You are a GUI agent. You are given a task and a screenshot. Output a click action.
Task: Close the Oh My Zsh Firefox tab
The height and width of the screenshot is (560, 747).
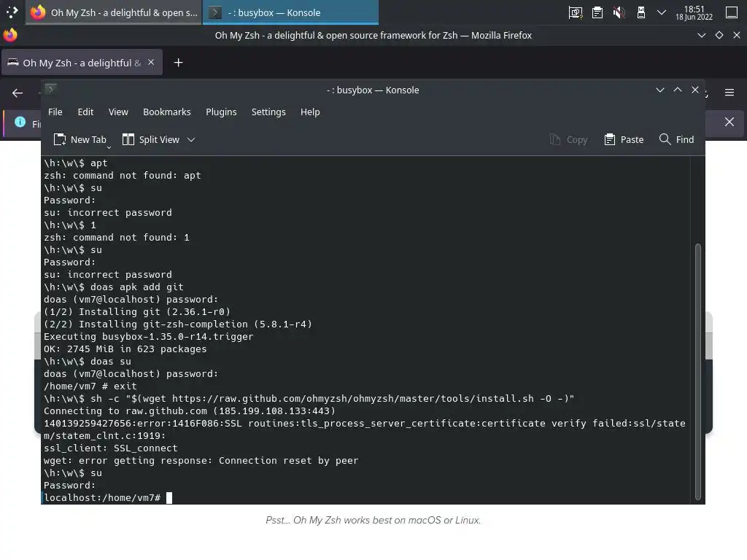click(151, 63)
